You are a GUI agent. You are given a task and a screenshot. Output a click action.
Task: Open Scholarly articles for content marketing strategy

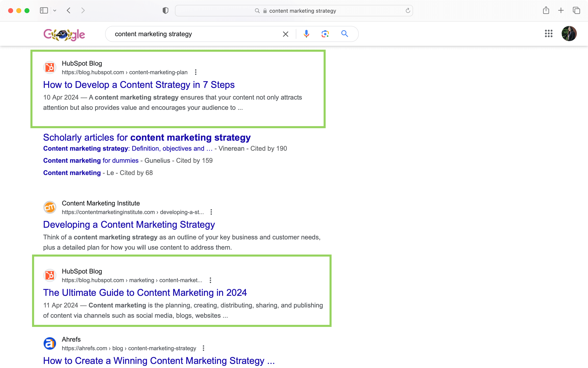(147, 138)
